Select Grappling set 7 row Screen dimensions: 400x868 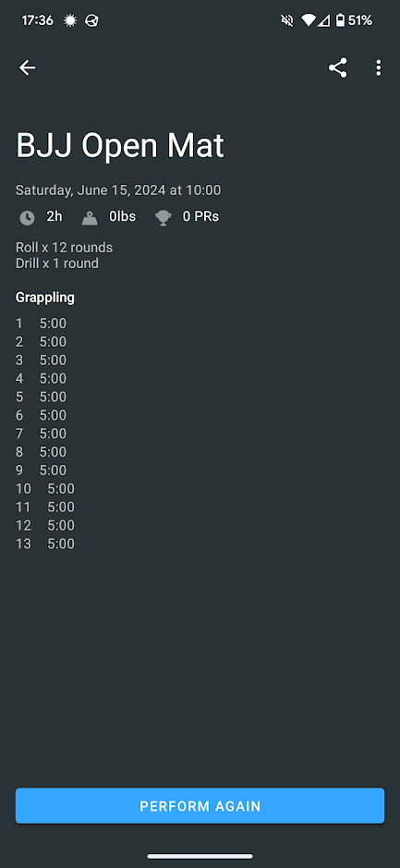point(41,434)
